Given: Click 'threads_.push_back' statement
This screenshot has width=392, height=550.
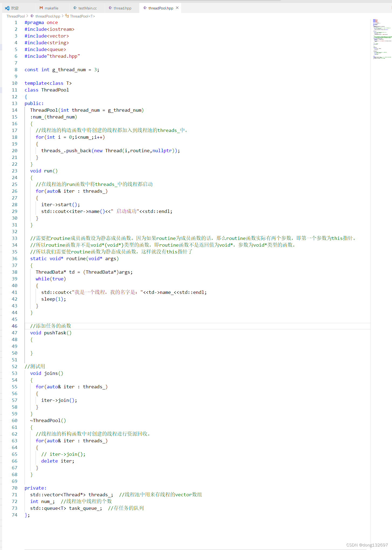Looking at the screenshot, I should tap(111, 151).
